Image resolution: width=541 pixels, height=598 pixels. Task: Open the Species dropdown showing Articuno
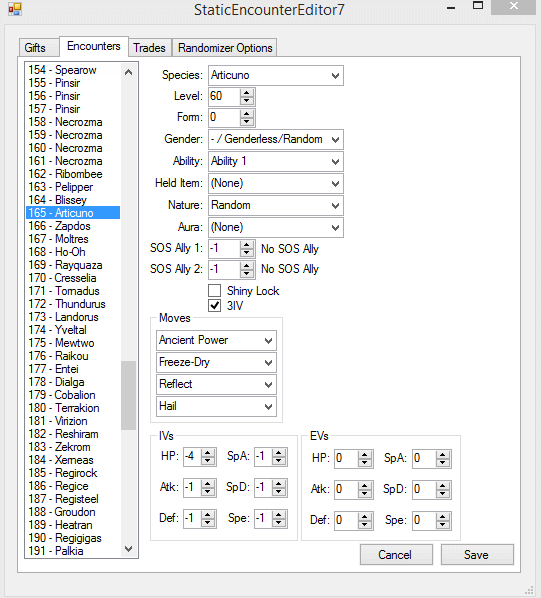coord(276,76)
